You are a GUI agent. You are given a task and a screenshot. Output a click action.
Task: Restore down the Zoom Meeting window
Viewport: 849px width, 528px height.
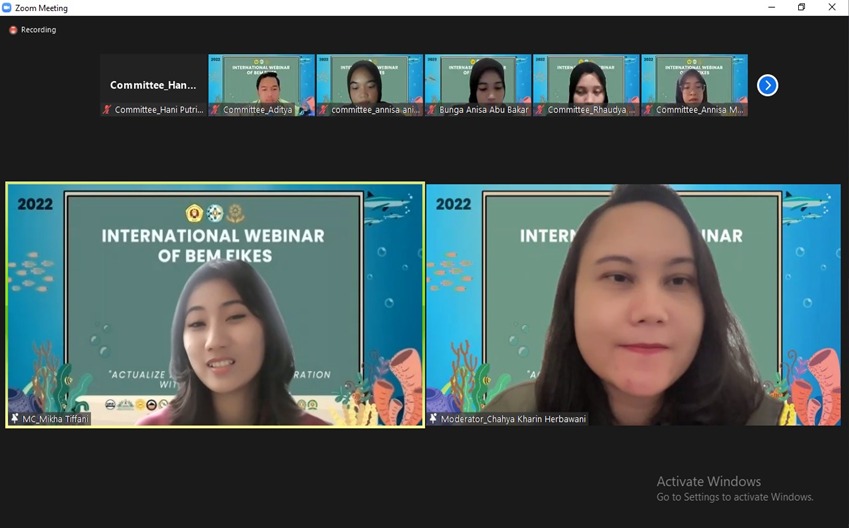tap(801, 8)
